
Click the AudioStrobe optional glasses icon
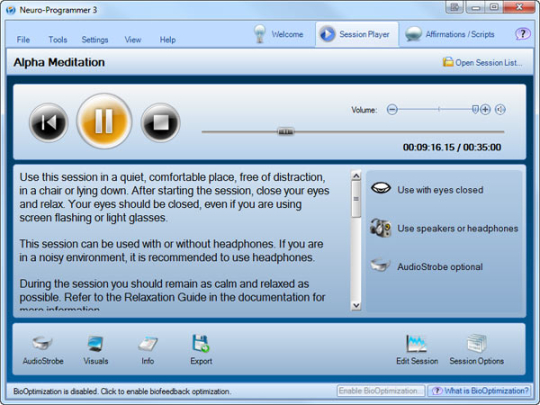tap(380, 265)
